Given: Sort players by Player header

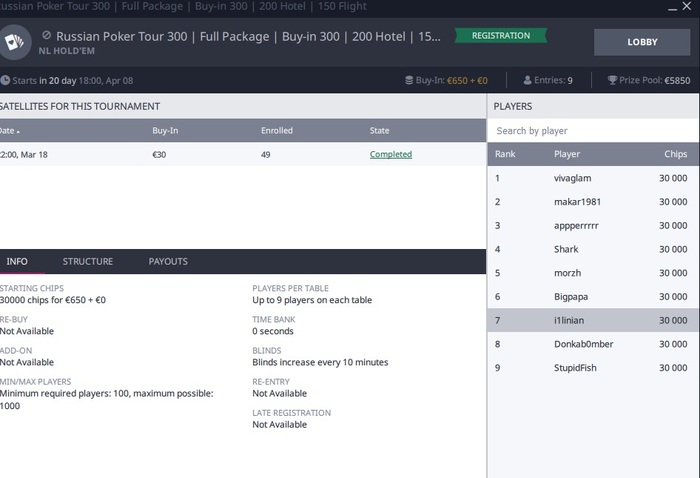Looking at the screenshot, I should pyautogui.click(x=567, y=154).
